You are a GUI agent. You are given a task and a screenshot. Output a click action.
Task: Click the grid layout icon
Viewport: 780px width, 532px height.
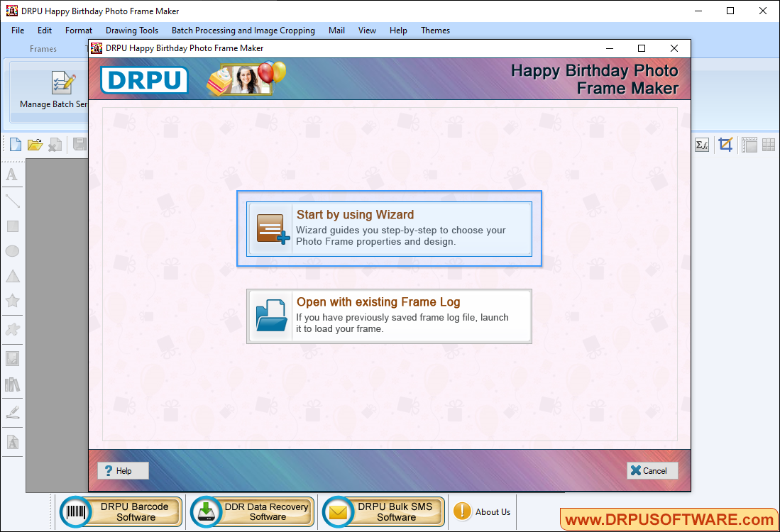point(769,145)
